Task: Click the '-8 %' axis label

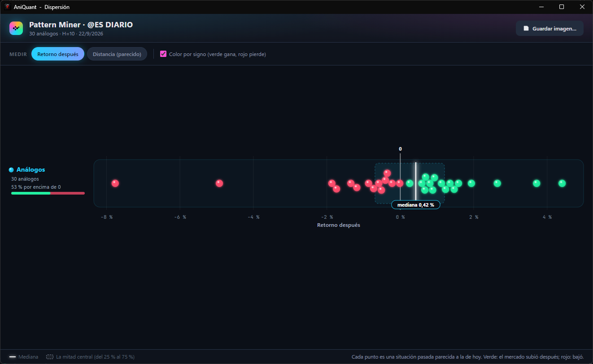Action: [106, 217]
